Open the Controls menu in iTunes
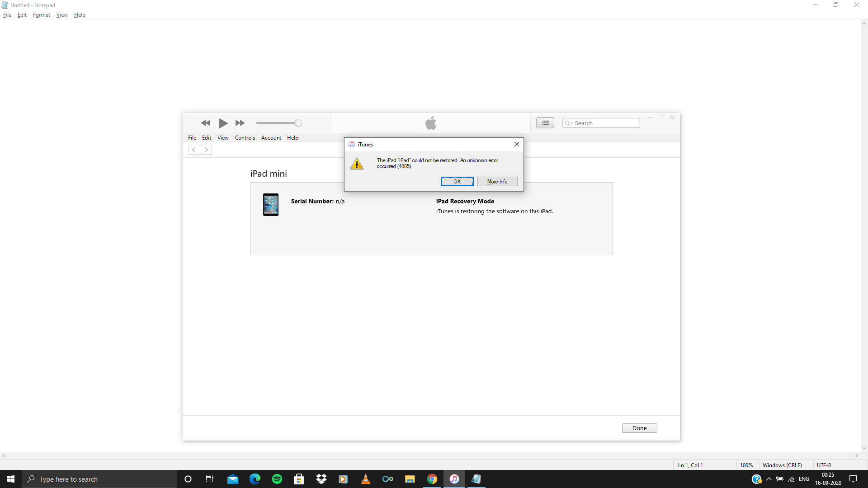 coord(245,138)
